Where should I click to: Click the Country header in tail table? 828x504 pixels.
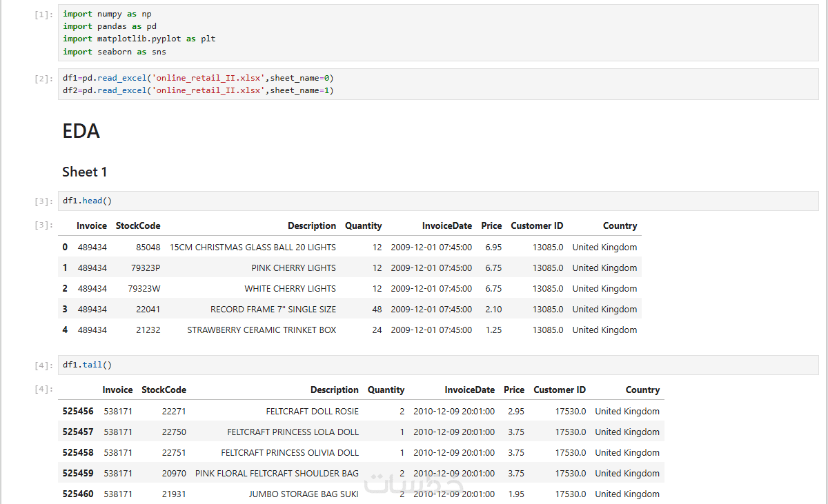tap(642, 390)
